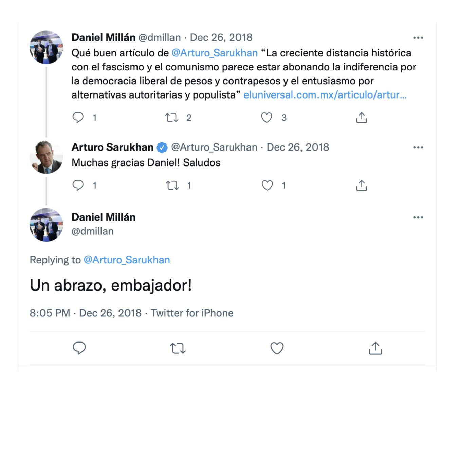The image size is (476, 473).
Task: Open more options on first tweet
Action: click(418, 38)
